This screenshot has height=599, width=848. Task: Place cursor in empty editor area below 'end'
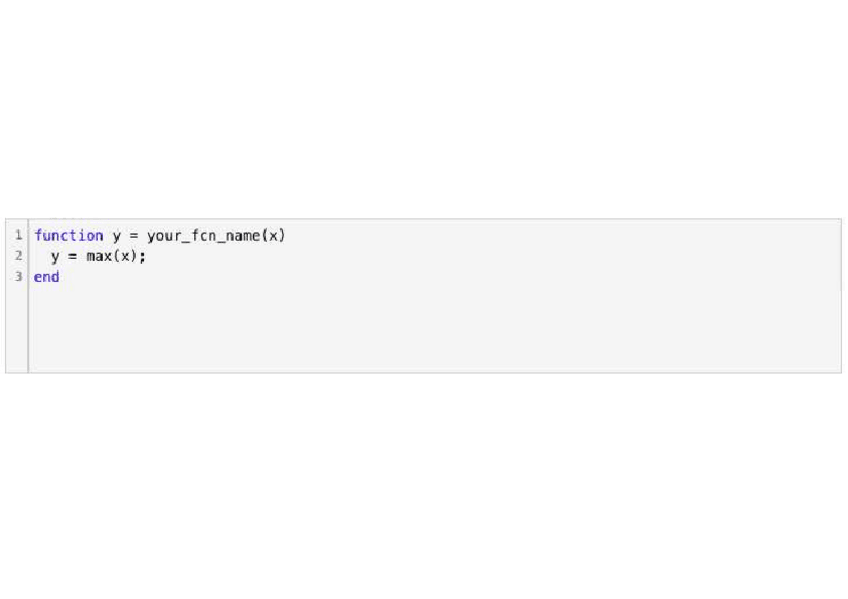coord(400,330)
